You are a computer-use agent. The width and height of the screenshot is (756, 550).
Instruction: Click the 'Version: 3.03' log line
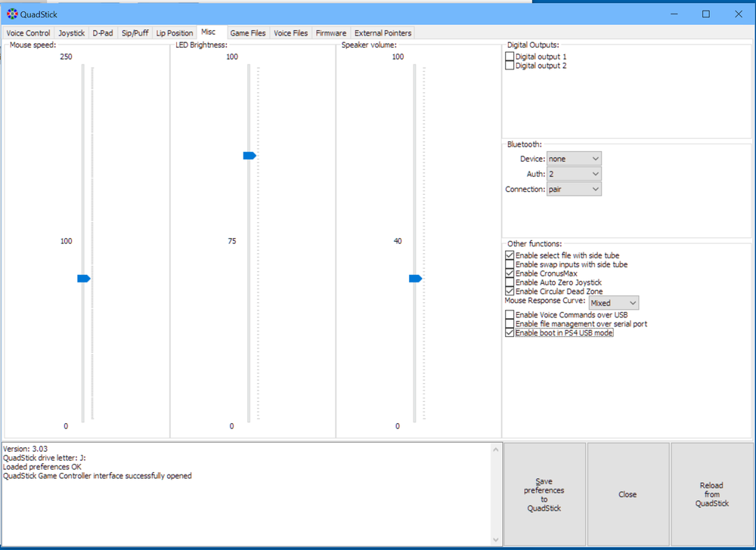point(26,448)
